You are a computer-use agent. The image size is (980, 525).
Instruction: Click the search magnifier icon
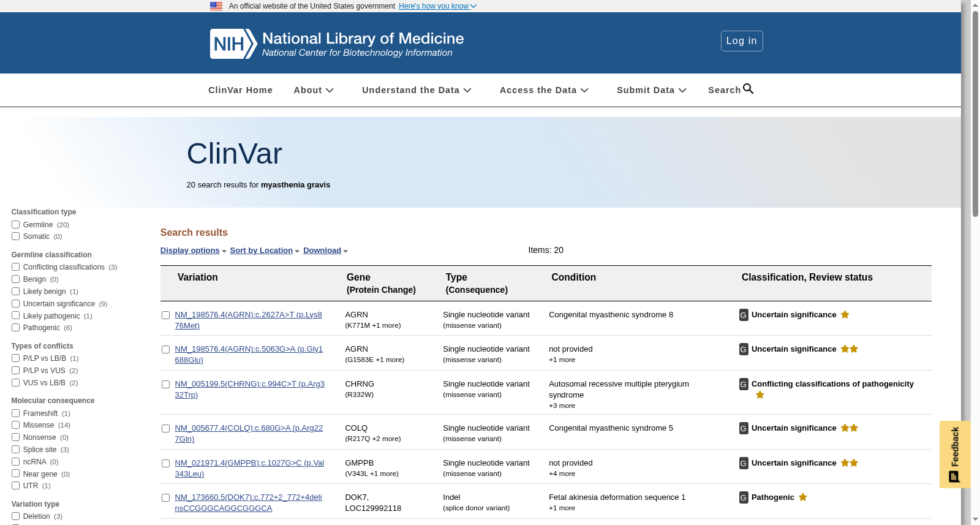pos(748,89)
